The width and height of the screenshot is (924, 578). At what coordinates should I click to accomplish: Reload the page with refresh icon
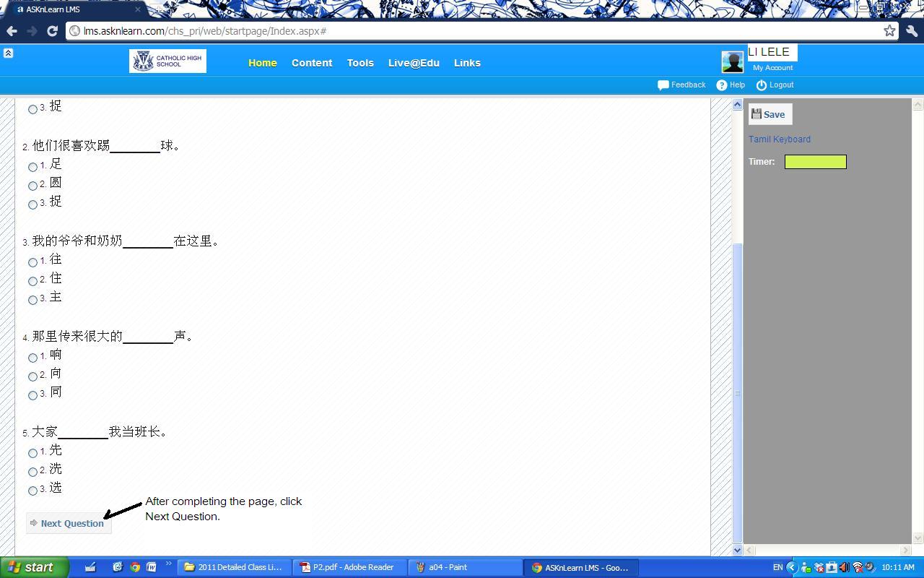[52, 31]
